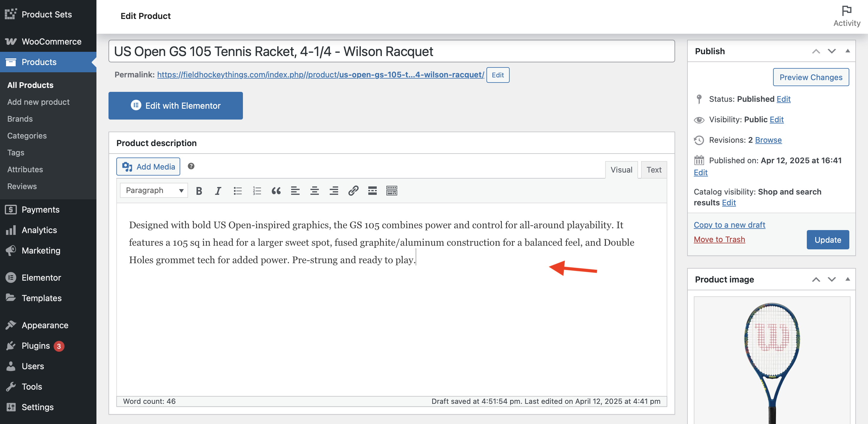Open the Marketing menu
The height and width of the screenshot is (424, 868).
click(x=48, y=251)
